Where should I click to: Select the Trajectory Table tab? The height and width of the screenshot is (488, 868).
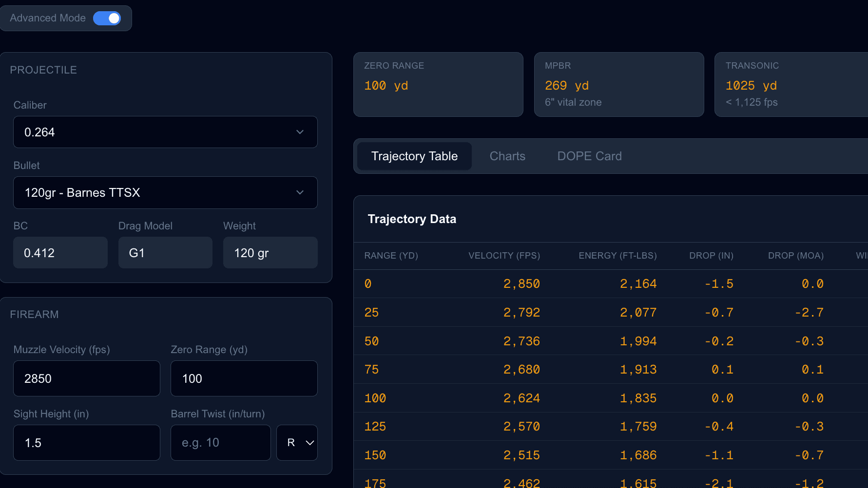tap(414, 156)
